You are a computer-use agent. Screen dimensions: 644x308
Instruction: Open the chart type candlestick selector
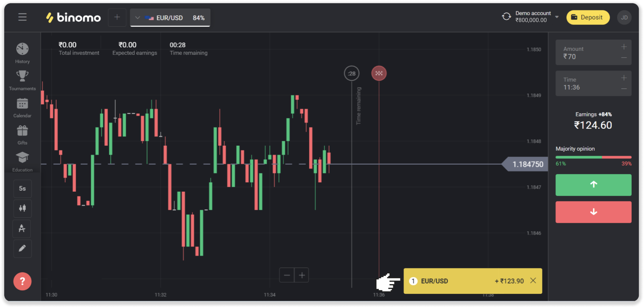coord(22,208)
